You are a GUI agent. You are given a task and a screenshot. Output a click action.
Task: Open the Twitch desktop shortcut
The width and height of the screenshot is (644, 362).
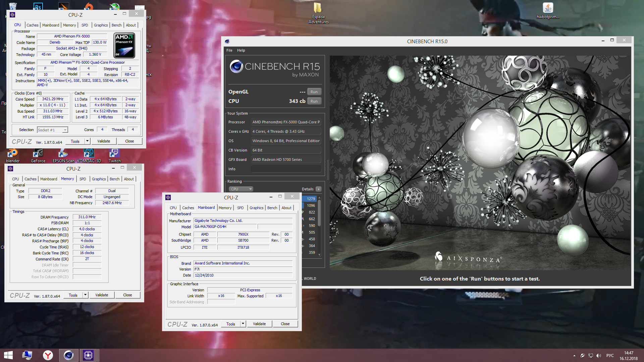pos(114,155)
